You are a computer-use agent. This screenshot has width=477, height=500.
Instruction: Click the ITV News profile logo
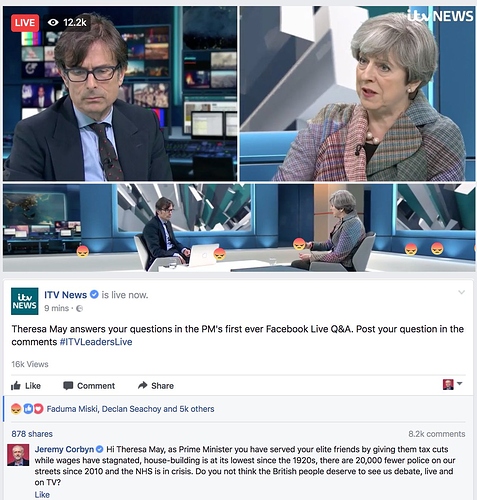click(25, 301)
